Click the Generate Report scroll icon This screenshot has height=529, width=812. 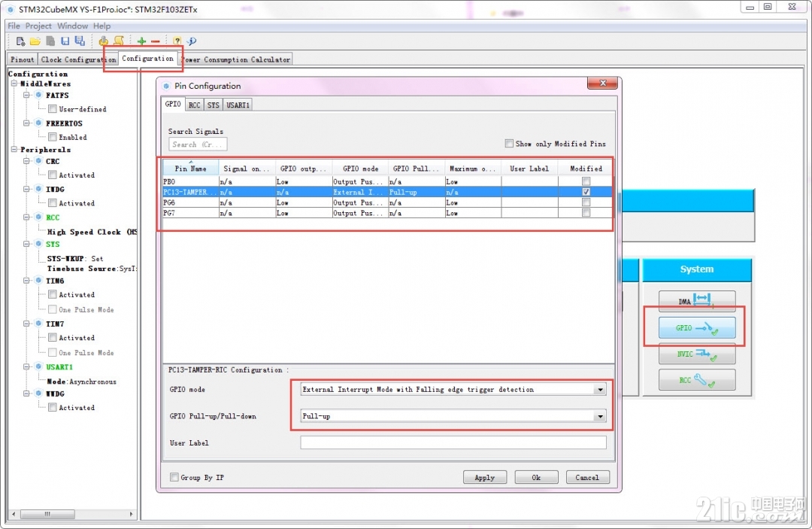tap(119, 41)
